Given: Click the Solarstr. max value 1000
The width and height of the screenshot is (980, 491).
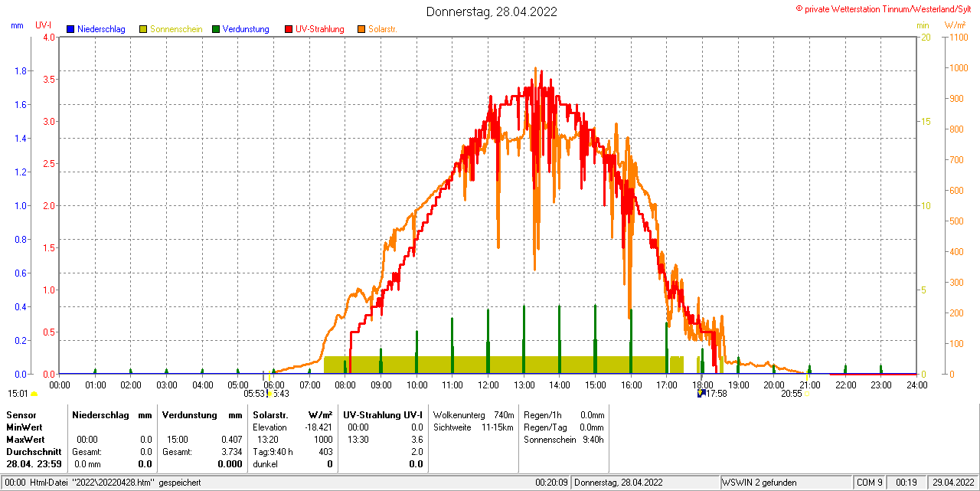Looking at the screenshot, I should 323,440.
